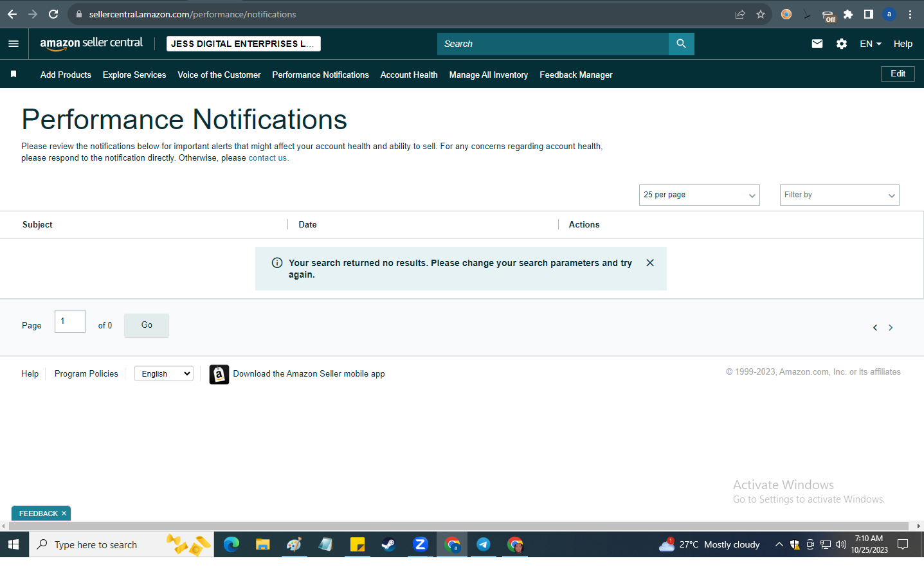Click the search magnifier button
Screen dimensions: 924x581
point(682,44)
